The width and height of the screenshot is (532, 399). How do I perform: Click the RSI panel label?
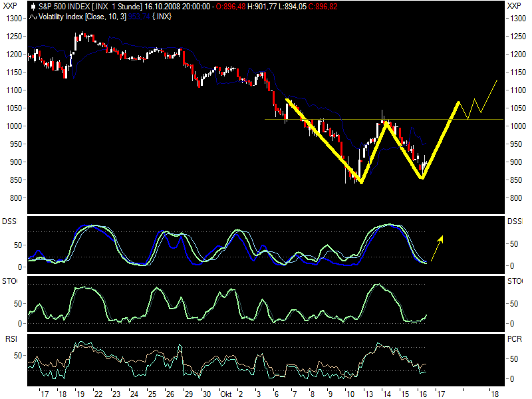11,339
